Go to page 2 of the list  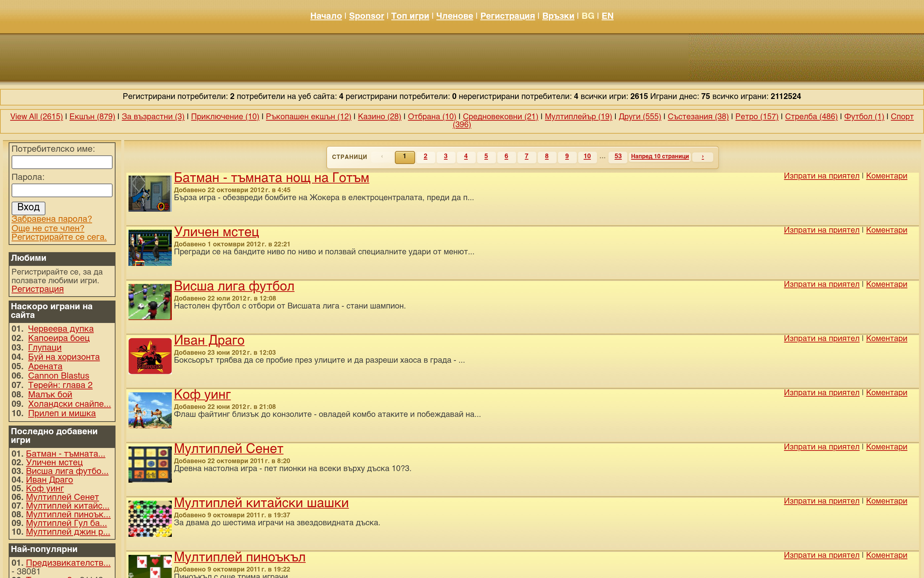(425, 157)
